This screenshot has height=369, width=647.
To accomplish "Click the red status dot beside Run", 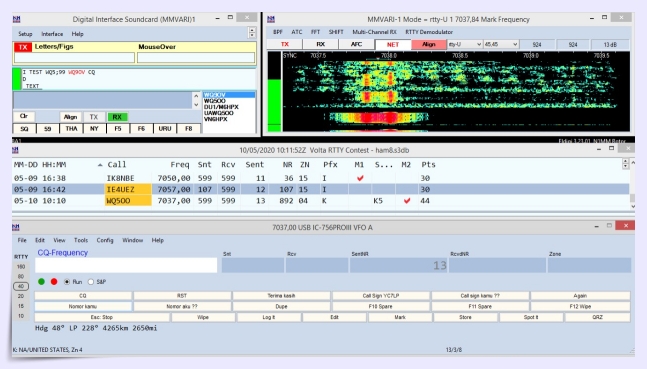I will tap(54, 281).
